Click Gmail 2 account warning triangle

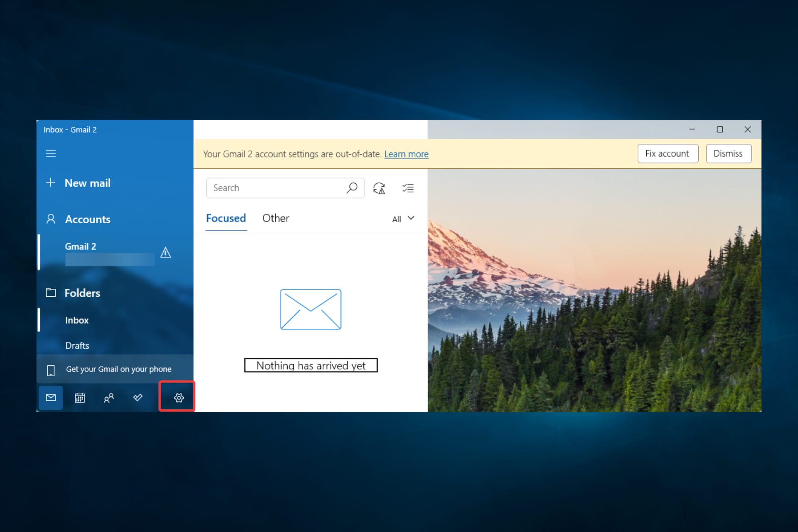point(165,252)
